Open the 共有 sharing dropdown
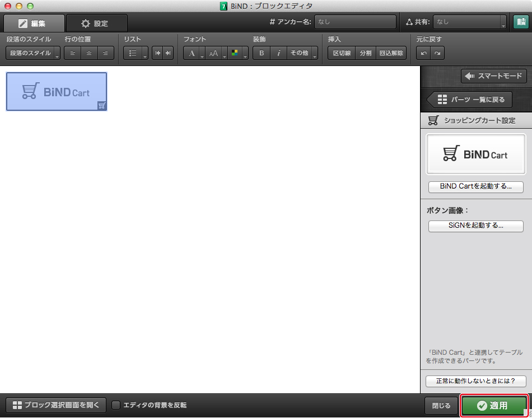The height and width of the screenshot is (418, 532). tap(470, 22)
